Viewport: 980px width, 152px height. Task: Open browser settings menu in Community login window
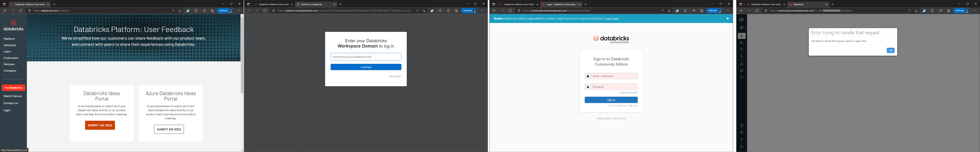[728, 11]
